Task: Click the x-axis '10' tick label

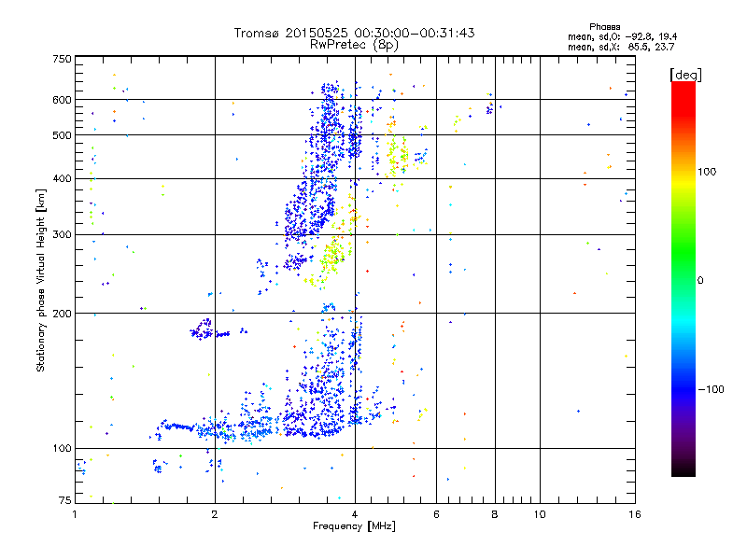Action: 540,514
